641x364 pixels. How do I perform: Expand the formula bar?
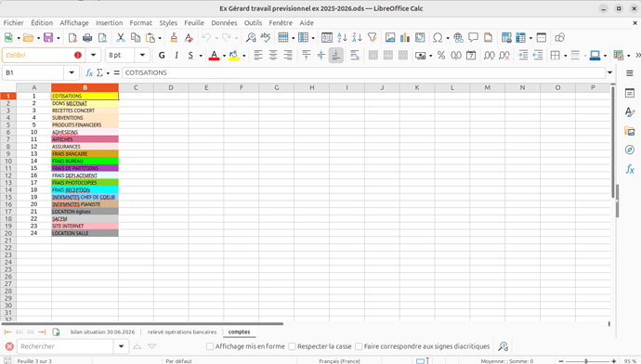pos(610,72)
